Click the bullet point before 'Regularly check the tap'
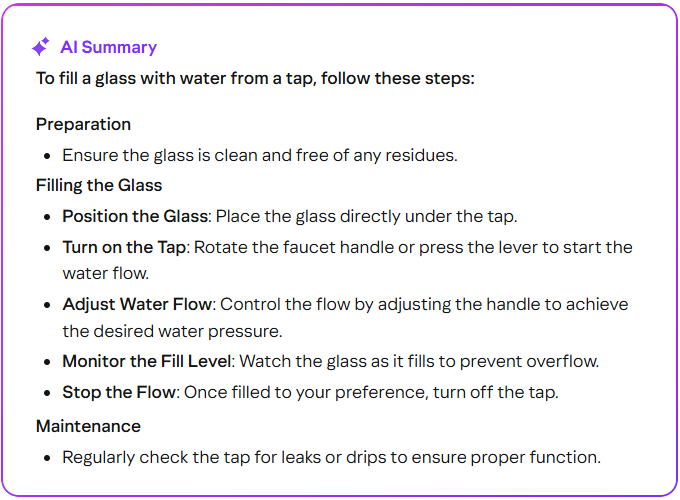This screenshot has width=680, height=500. 48,457
